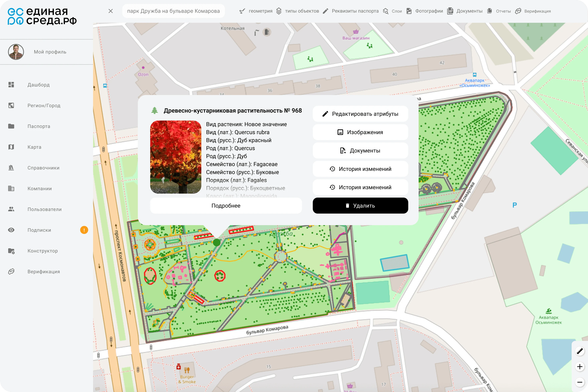Click the red oak tree thumbnail

point(176,157)
